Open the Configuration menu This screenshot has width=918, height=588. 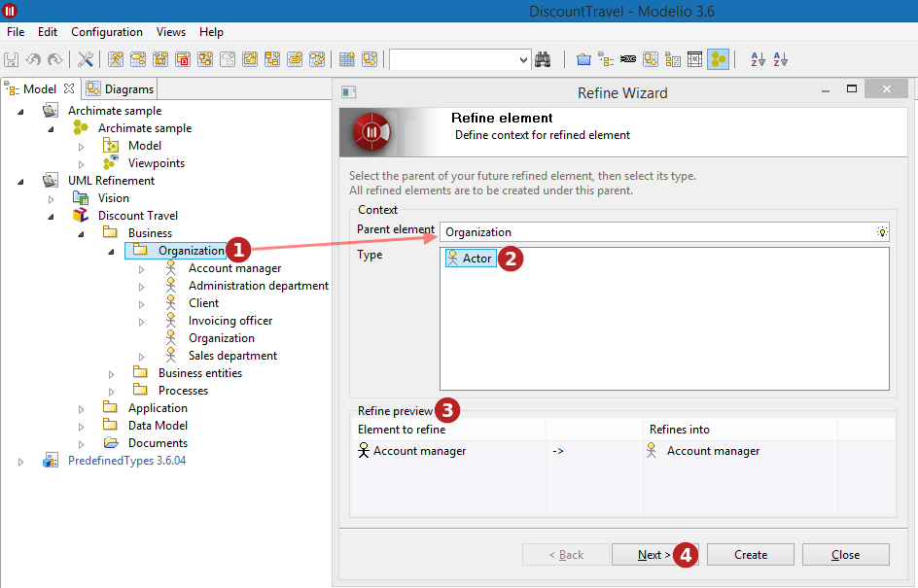(107, 32)
